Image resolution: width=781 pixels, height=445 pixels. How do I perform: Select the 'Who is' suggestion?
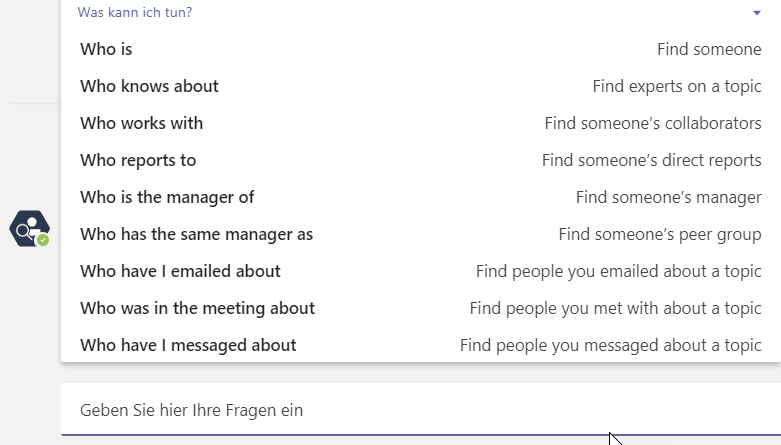pyautogui.click(x=421, y=49)
